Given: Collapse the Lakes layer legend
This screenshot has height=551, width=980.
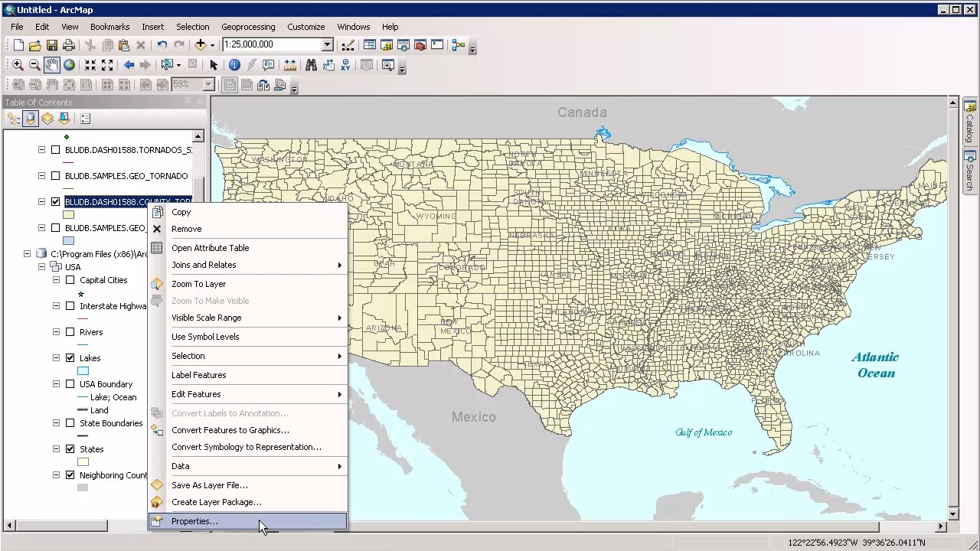Looking at the screenshot, I should click(56, 358).
